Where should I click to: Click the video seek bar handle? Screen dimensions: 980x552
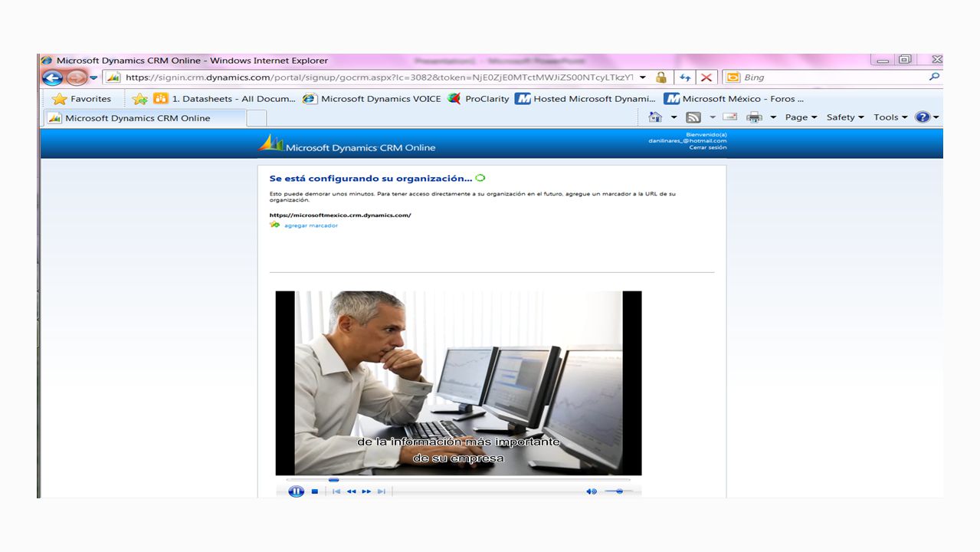333,480
